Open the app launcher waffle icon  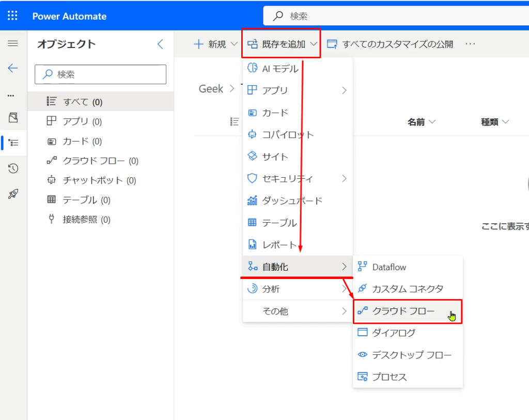(x=12, y=16)
